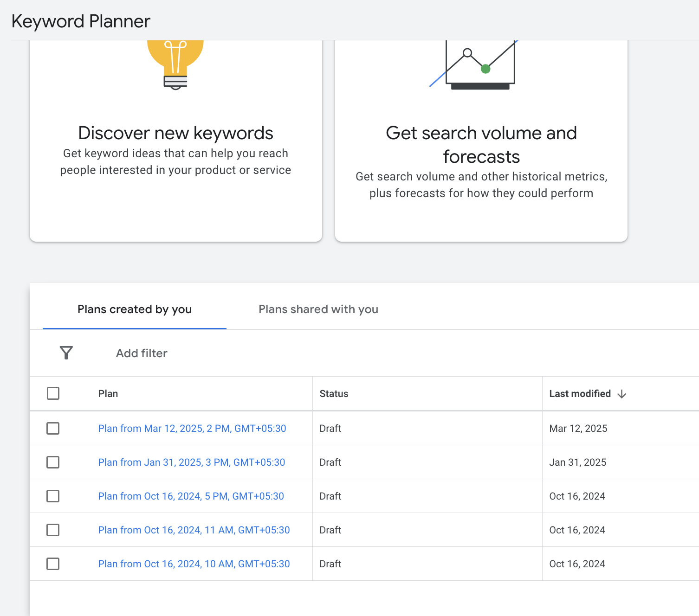This screenshot has width=699, height=616.
Task: Tick the select-all checkbox in table header
Action: coord(53,393)
